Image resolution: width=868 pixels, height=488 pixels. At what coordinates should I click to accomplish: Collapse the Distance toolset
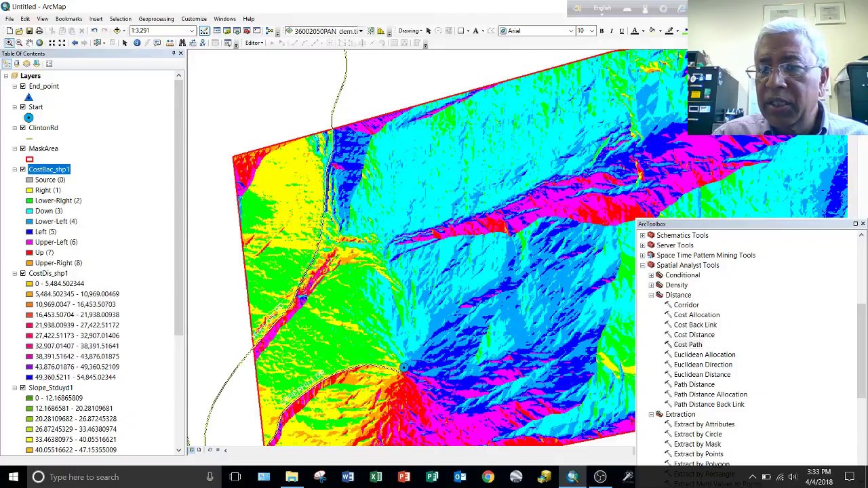pos(651,296)
